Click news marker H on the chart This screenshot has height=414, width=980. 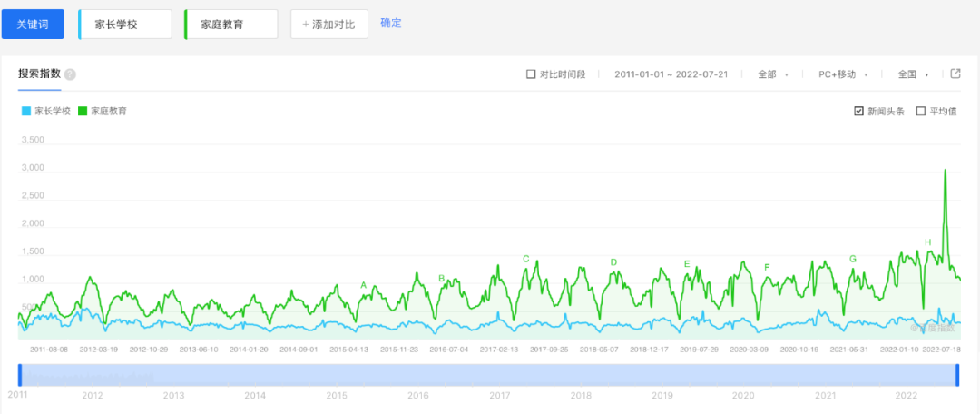927,241
